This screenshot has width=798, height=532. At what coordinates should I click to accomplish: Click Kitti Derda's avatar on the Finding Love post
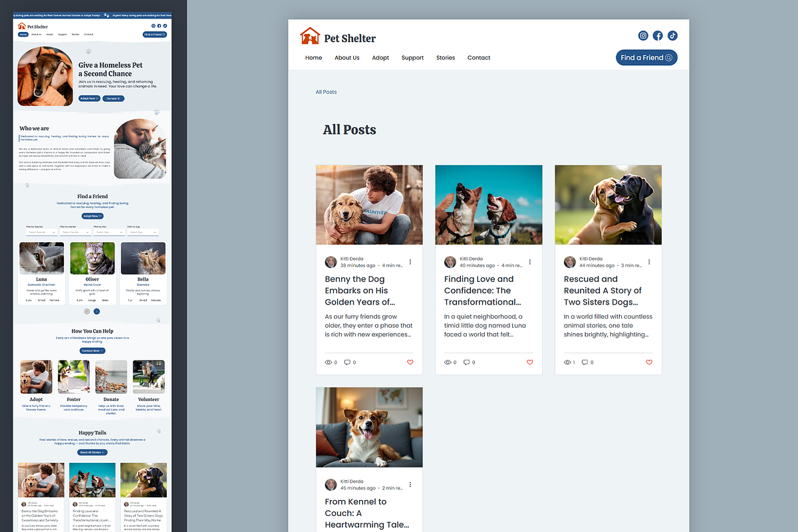click(450, 262)
